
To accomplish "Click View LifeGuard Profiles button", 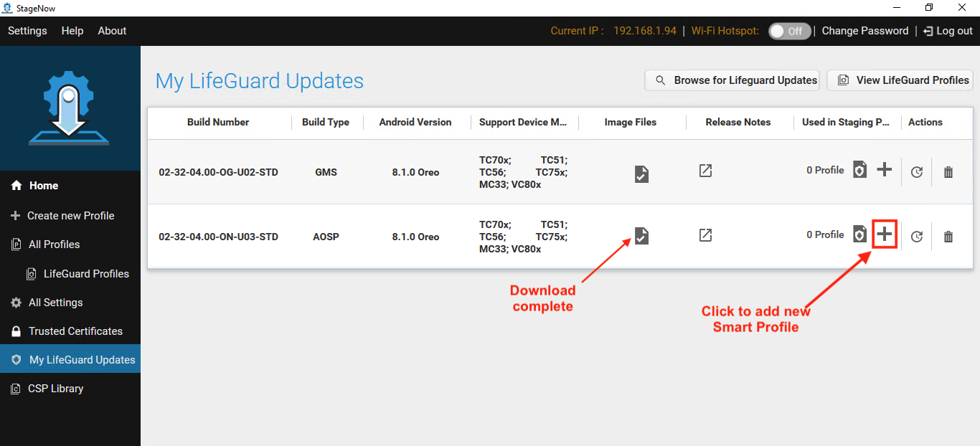I will point(900,80).
